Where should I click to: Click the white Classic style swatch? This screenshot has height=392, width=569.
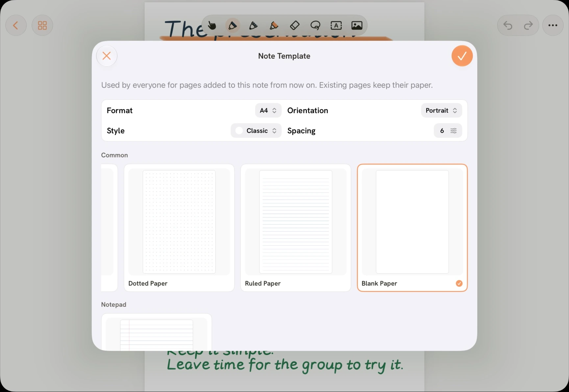239,131
